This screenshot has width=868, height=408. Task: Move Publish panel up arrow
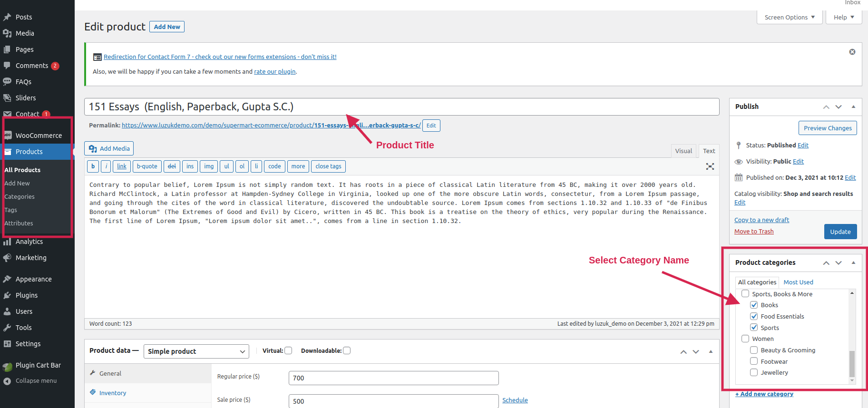click(x=826, y=107)
